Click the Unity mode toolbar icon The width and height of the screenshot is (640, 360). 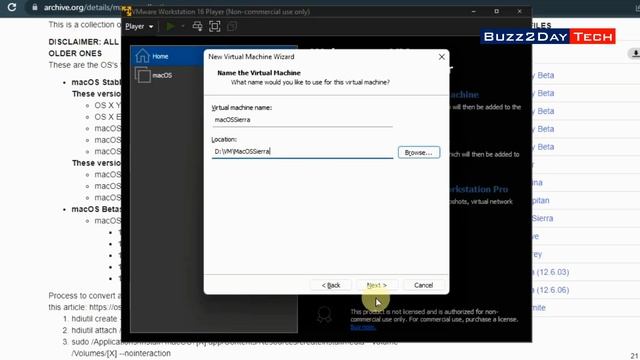click(232, 27)
